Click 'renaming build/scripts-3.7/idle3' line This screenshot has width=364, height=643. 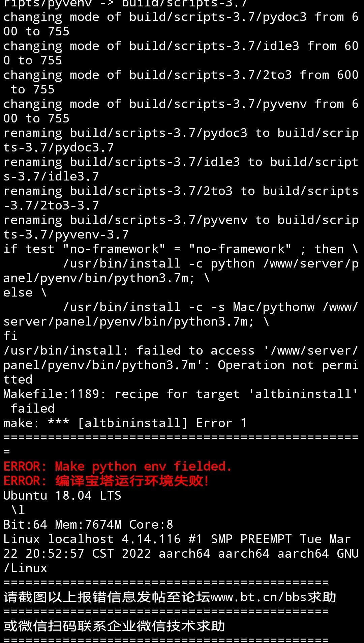tap(181, 169)
